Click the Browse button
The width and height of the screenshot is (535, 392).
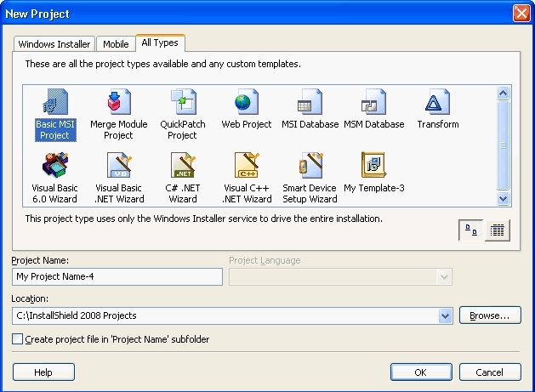point(490,315)
